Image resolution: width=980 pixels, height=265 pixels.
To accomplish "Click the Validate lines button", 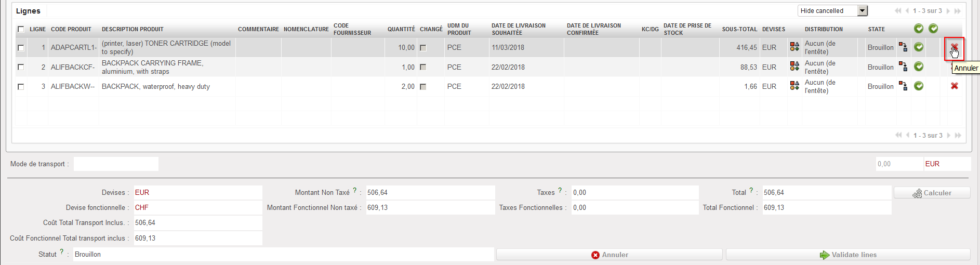I will point(847,255).
